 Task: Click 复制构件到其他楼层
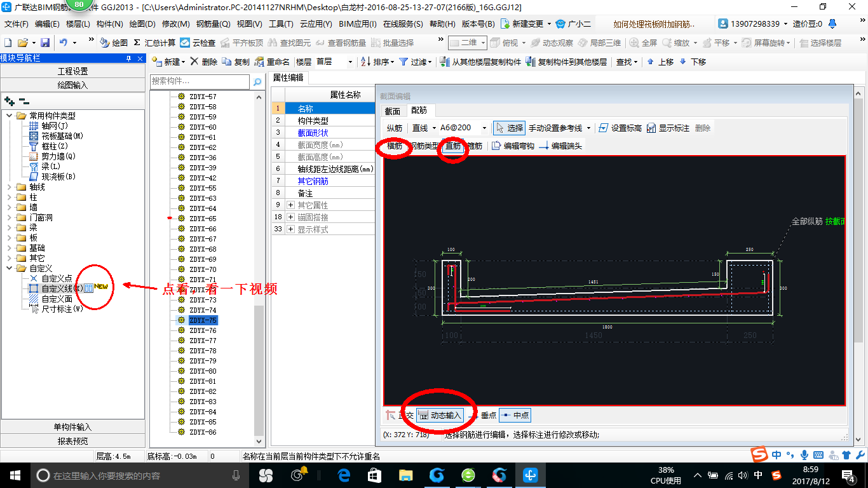(567, 62)
